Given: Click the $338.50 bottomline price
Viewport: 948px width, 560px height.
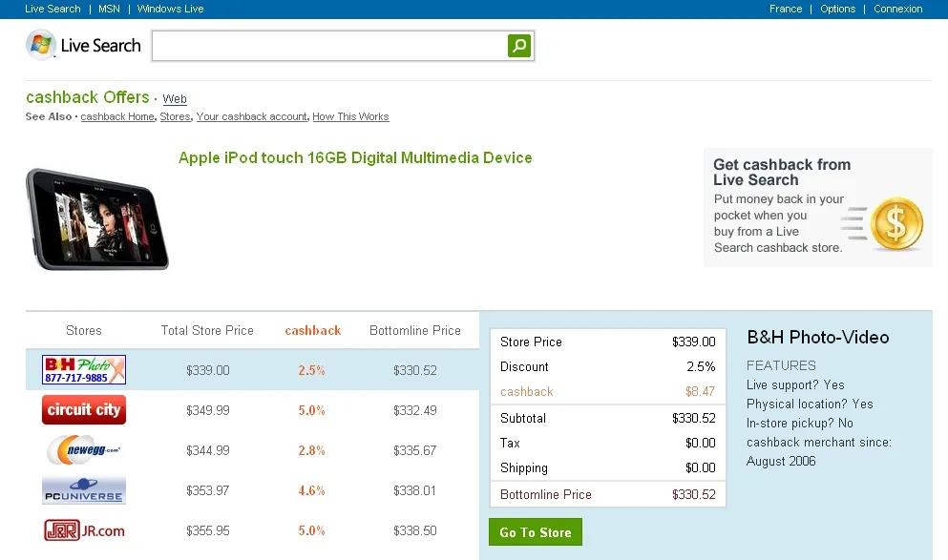Looking at the screenshot, I should click(414, 530).
